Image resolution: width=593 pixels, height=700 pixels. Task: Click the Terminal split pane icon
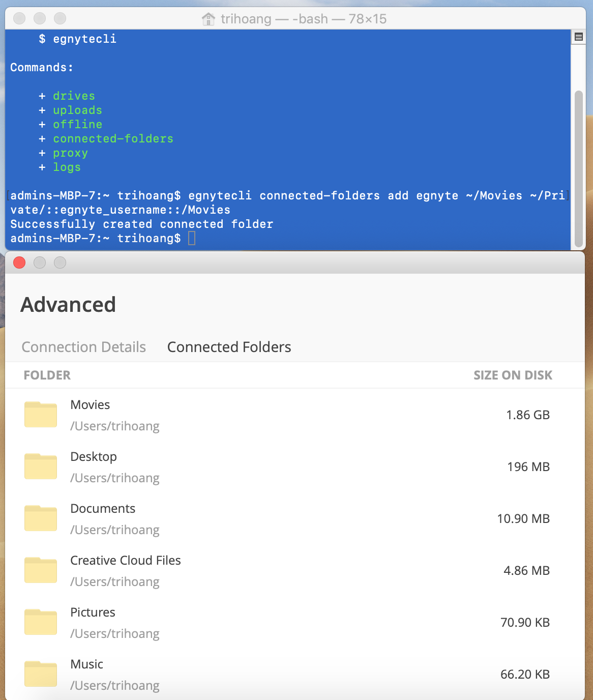pos(578,37)
